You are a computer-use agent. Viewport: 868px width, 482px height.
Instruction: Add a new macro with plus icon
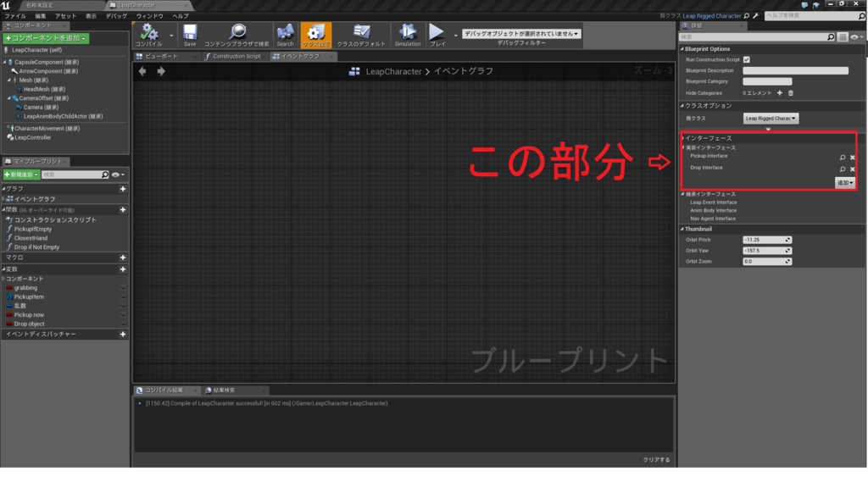tap(123, 258)
